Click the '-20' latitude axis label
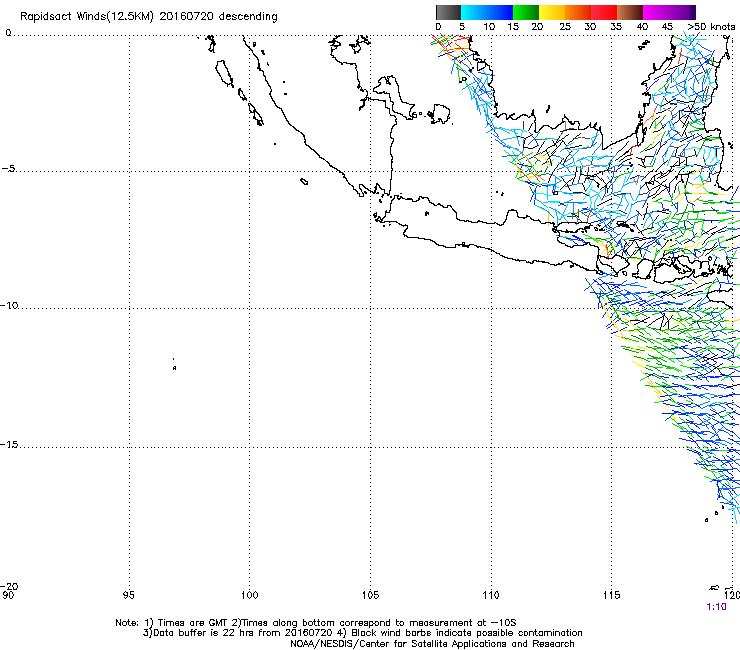Image resolution: width=740 pixels, height=650 pixels. click(x=9, y=586)
